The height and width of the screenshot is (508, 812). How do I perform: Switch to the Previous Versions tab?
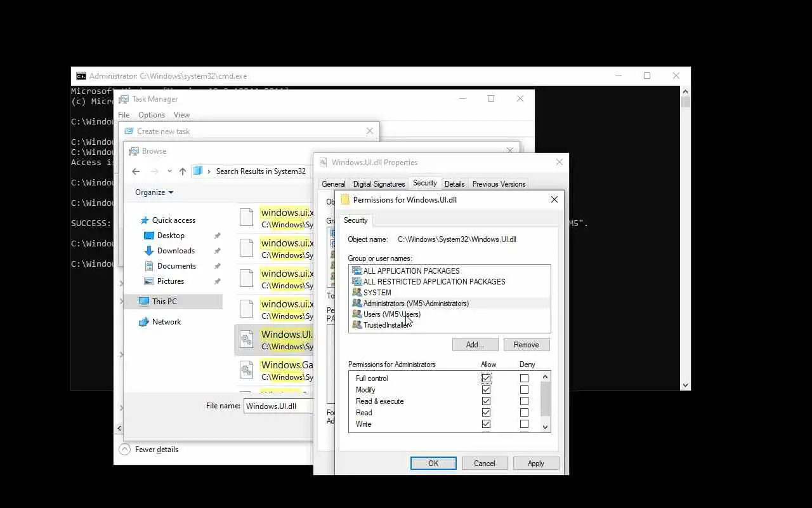point(499,184)
